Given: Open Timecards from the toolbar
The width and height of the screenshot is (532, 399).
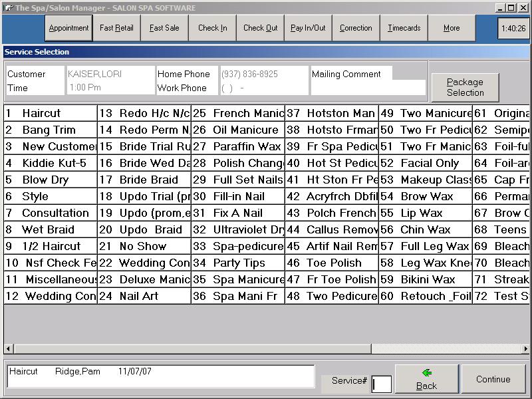Looking at the screenshot, I should [404, 28].
